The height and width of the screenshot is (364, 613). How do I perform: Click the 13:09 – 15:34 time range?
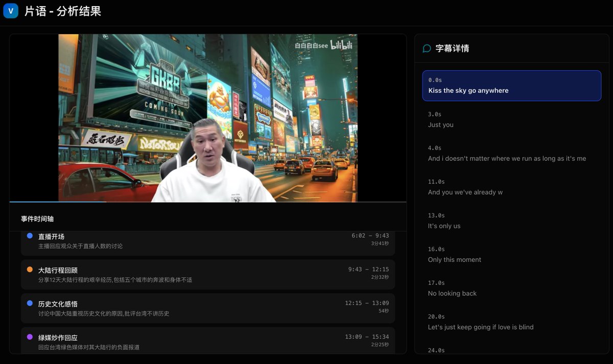(367, 337)
